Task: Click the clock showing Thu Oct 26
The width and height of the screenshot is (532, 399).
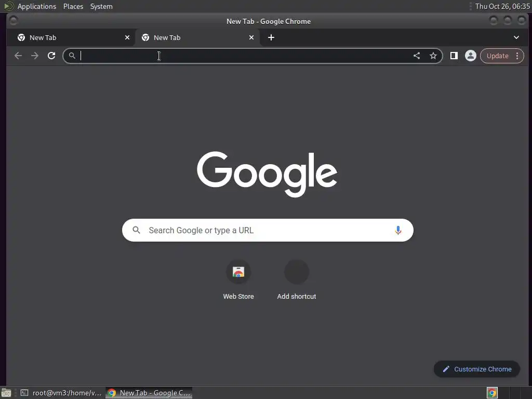Action: tap(502, 6)
